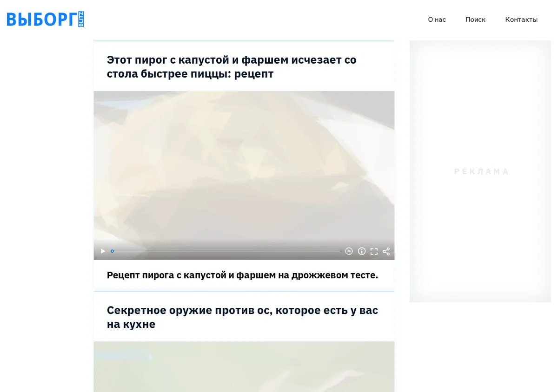Click the video progress bar handle
Viewport: 558px width, 392px height.
click(112, 251)
